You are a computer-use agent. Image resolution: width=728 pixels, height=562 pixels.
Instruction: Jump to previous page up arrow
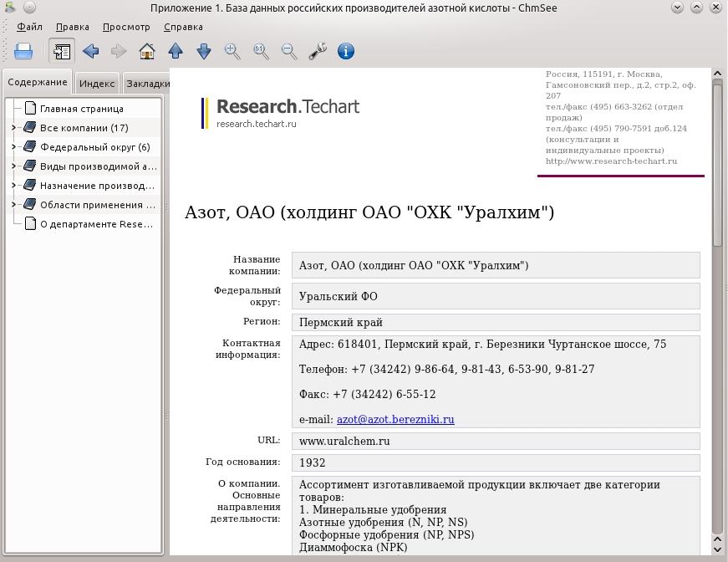coord(176,51)
